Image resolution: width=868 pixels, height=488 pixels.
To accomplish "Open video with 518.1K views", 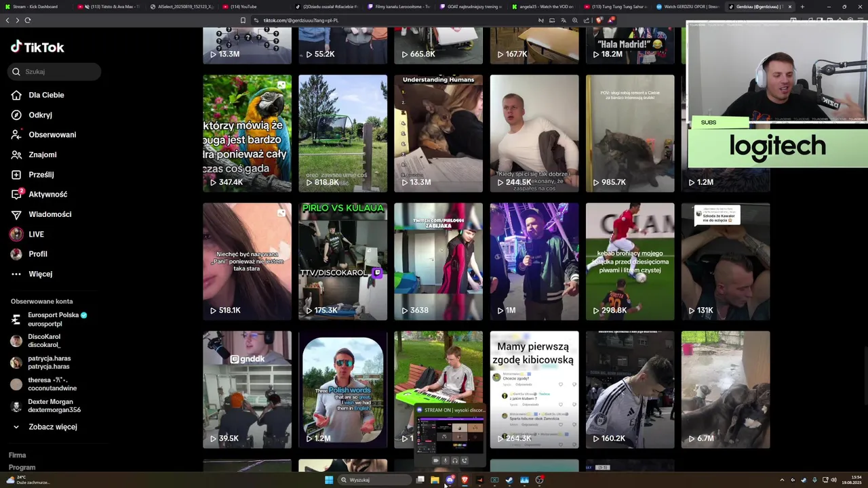I will 247,262.
